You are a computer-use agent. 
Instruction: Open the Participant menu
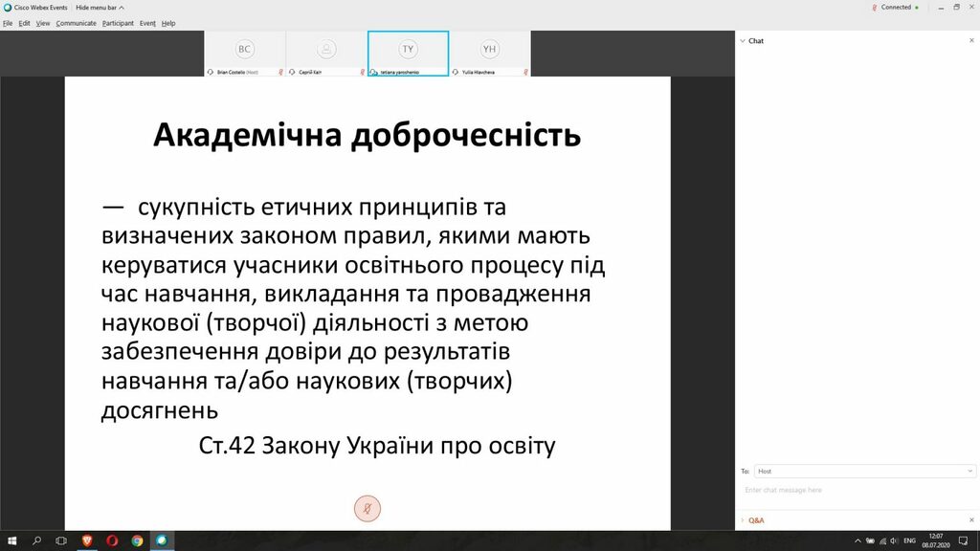pos(118,23)
